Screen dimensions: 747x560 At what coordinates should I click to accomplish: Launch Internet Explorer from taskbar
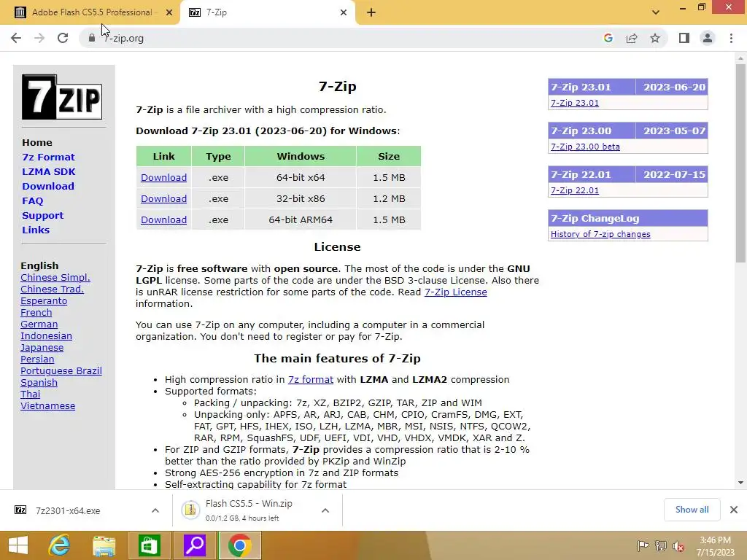click(x=59, y=545)
